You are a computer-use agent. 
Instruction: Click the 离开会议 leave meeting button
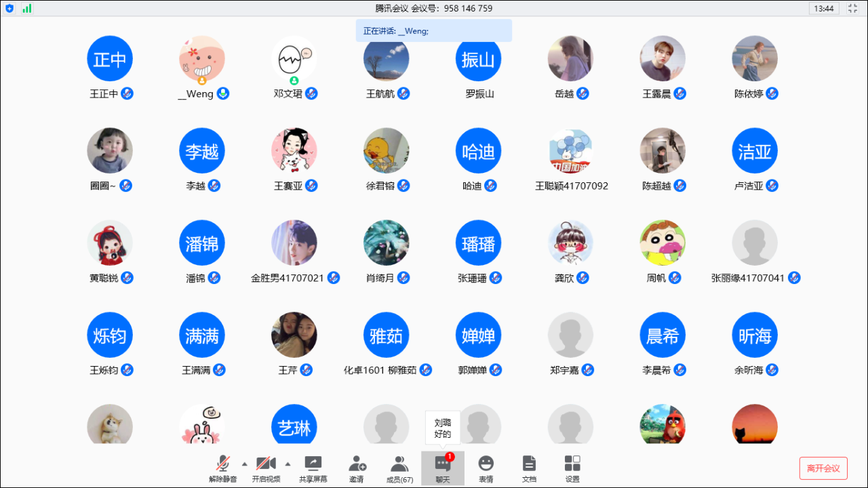pos(823,468)
